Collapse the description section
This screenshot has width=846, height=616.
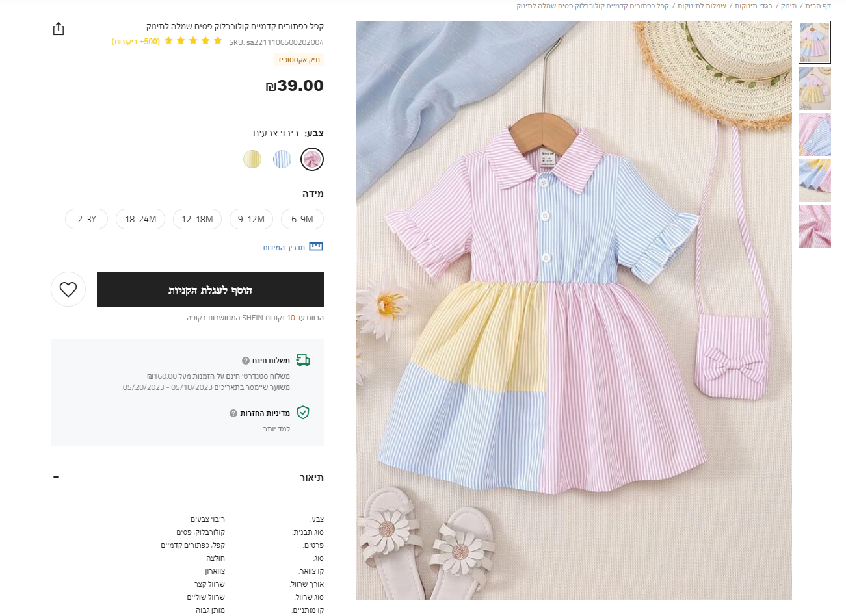(56, 477)
